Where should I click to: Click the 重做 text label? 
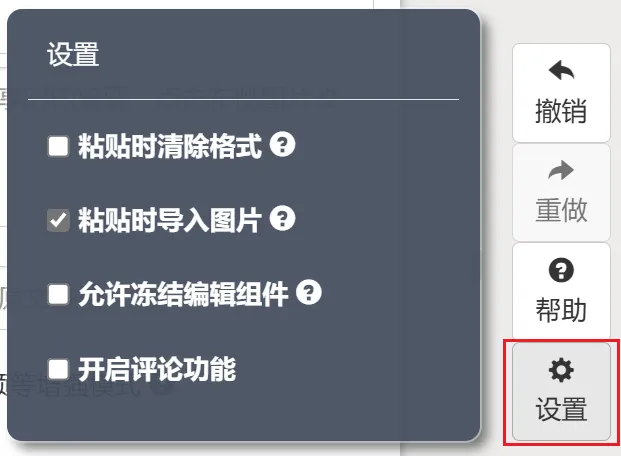[x=561, y=210]
